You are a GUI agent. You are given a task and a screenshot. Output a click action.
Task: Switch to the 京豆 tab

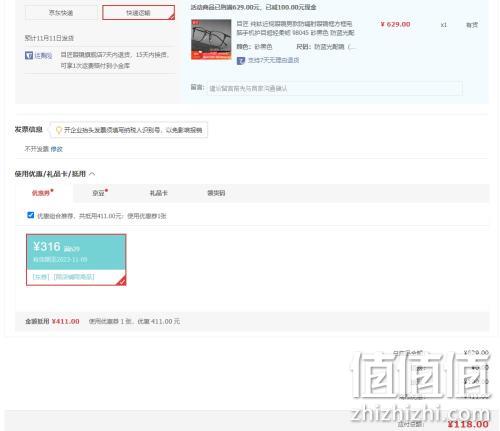pos(100,193)
